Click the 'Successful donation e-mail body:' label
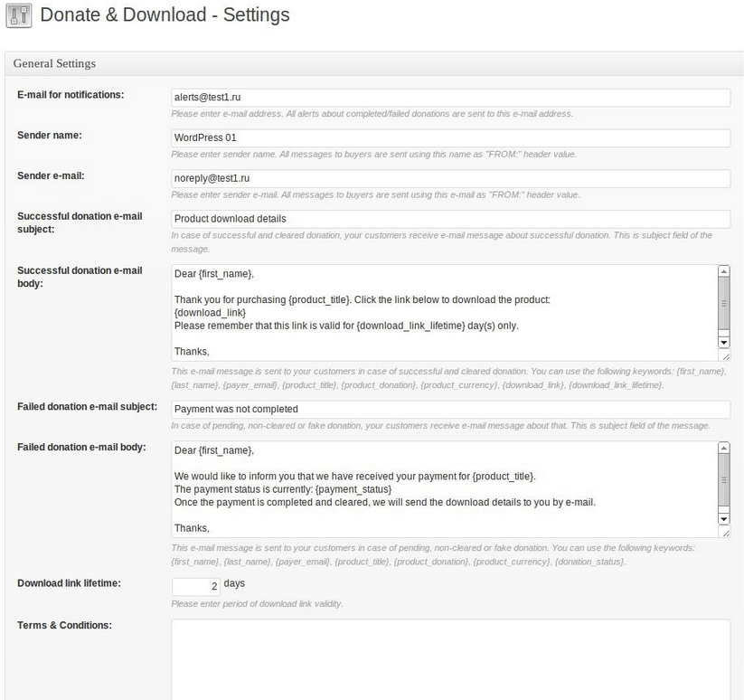Screen dimensions: 744x700 [x=80, y=277]
